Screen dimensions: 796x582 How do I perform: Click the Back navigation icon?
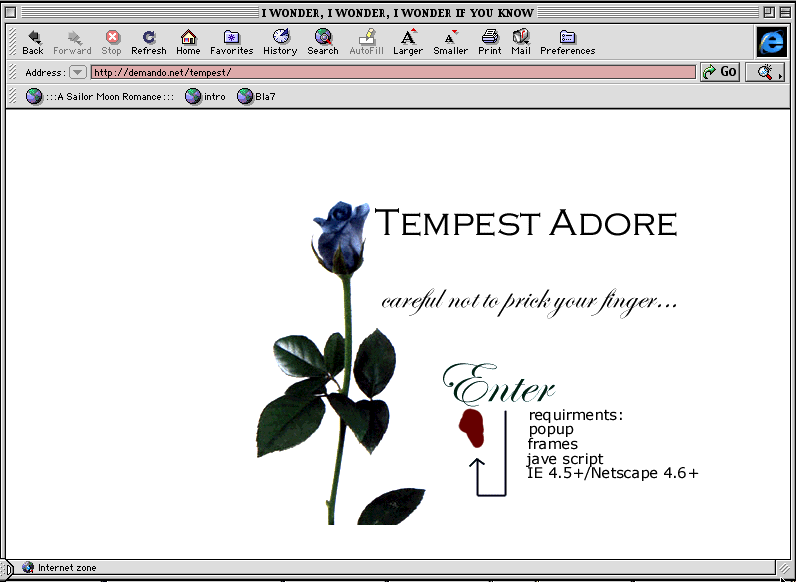point(33,37)
